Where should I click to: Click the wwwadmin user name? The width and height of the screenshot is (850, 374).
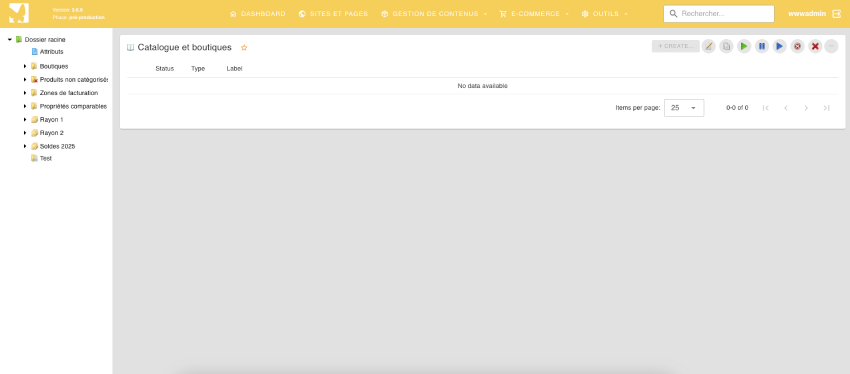pos(807,14)
